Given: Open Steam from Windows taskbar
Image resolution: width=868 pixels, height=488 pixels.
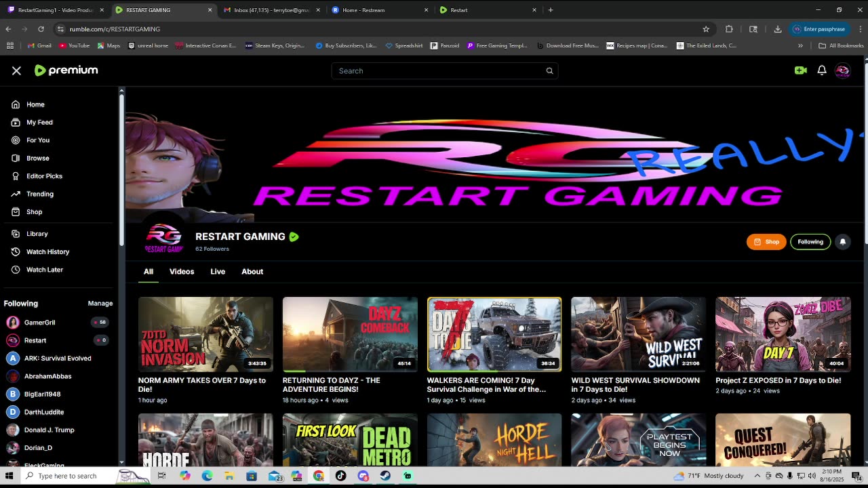Looking at the screenshot, I should pos(385,476).
